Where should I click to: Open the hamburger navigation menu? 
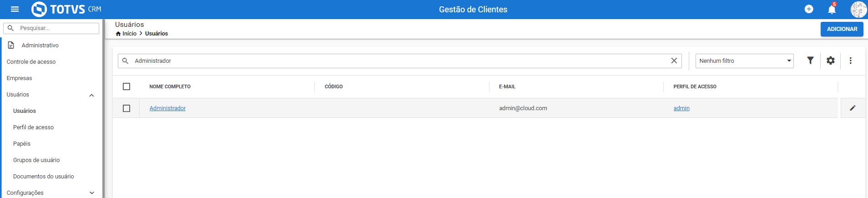pos(15,9)
